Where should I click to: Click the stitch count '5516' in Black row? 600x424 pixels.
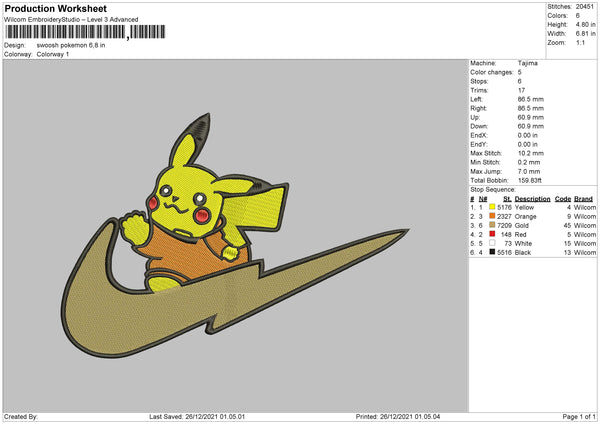click(x=504, y=252)
